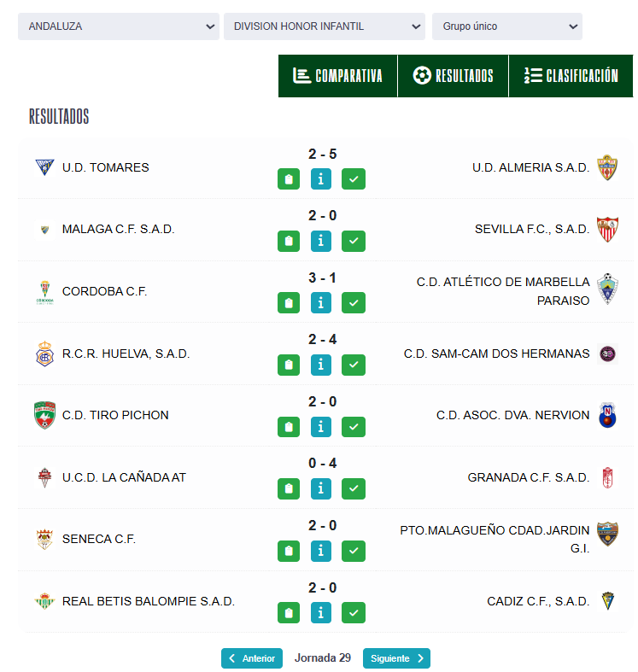Go to next matchday with Siguiente

[396, 658]
